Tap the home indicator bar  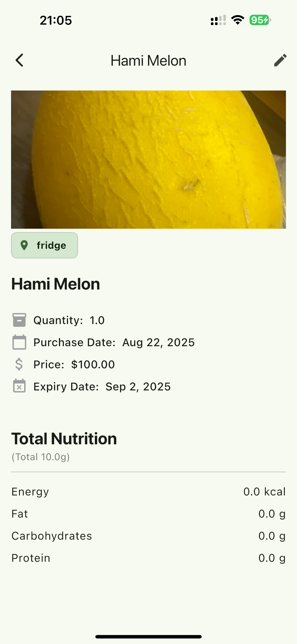[x=148, y=637]
